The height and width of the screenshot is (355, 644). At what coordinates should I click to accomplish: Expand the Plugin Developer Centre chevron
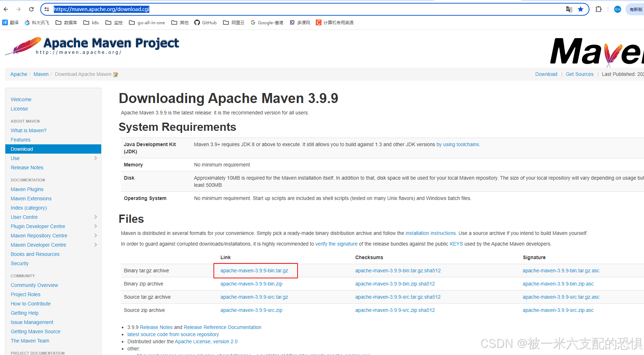click(96, 226)
